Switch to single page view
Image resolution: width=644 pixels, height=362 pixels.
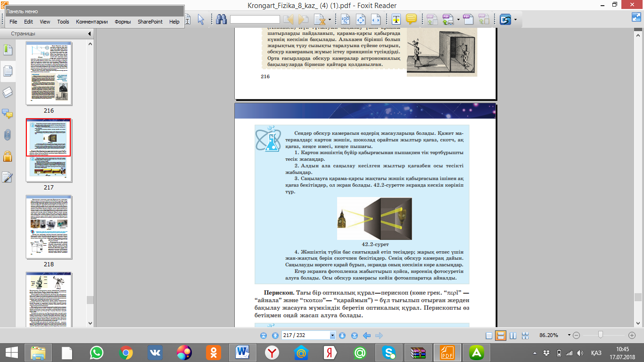489,336
